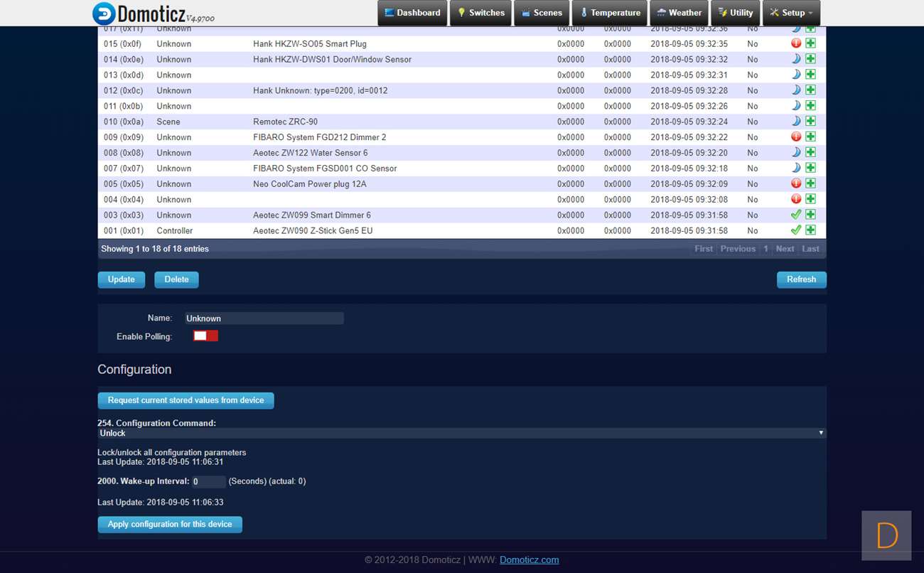Image resolution: width=924 pixels, height=573 pixels.
Task: Click green plus icon in FIBARO CO Sensor row
Action: pos(810,168)
